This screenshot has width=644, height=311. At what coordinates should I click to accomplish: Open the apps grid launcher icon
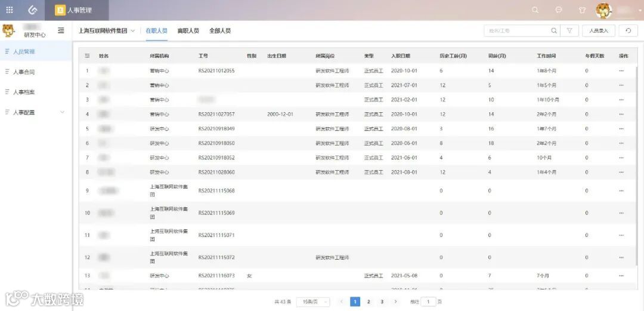point(10,10)
